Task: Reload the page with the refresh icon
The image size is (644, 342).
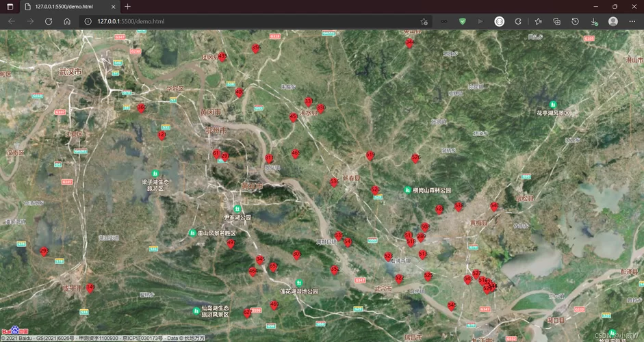Action: 49,21
